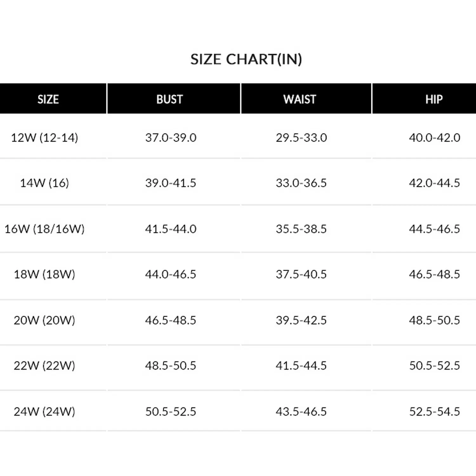Select the 14W (16) size label
The height and width of the screenshot is (476, 476).
pos(44,183)
